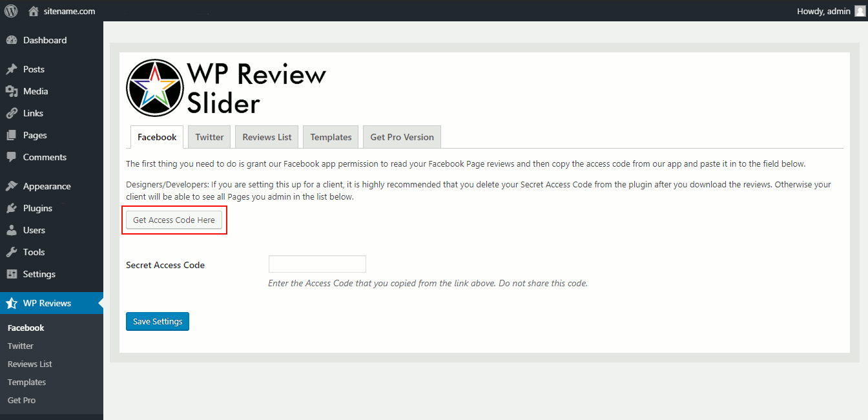
Task: Click the Settings sliders icon
Action: [x=12, y=274]
